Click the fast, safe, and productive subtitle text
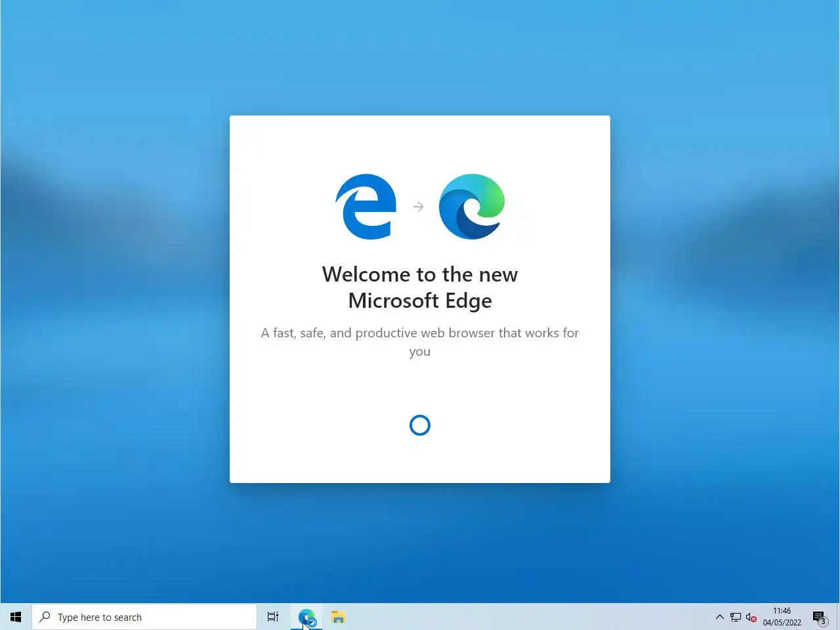840x630 pixels. pos(420,342)
